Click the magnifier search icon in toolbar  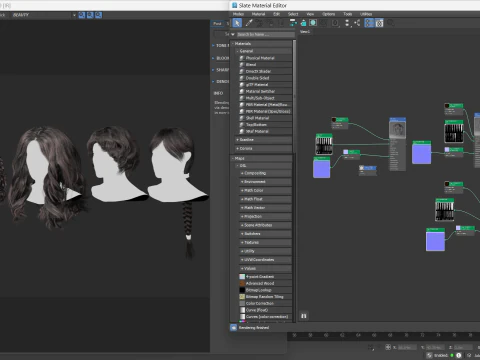[x=391, y=23]
